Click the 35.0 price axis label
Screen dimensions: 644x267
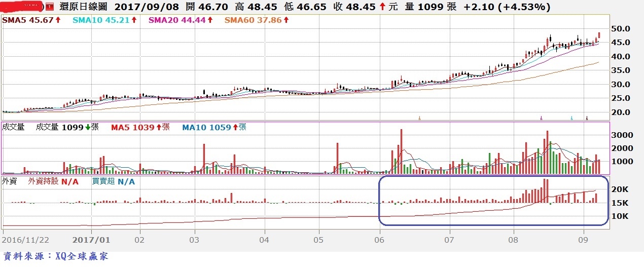coord(621,70)
